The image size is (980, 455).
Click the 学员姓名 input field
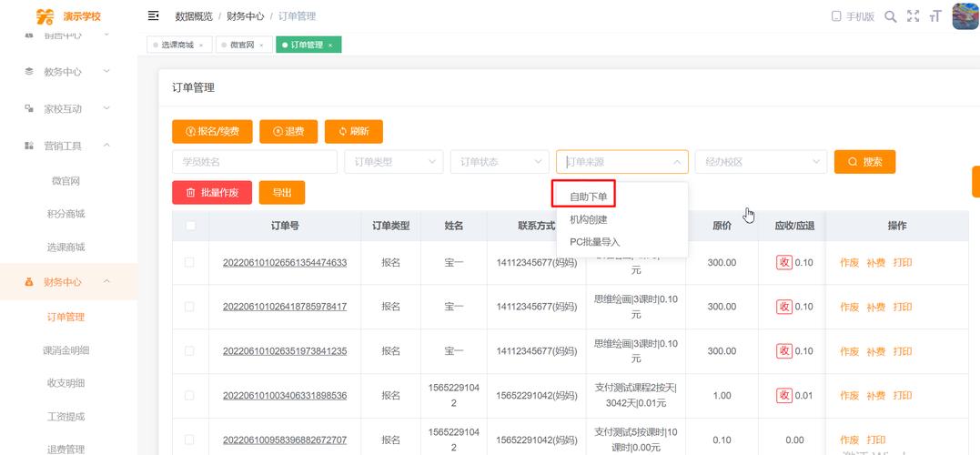point(254,162)
